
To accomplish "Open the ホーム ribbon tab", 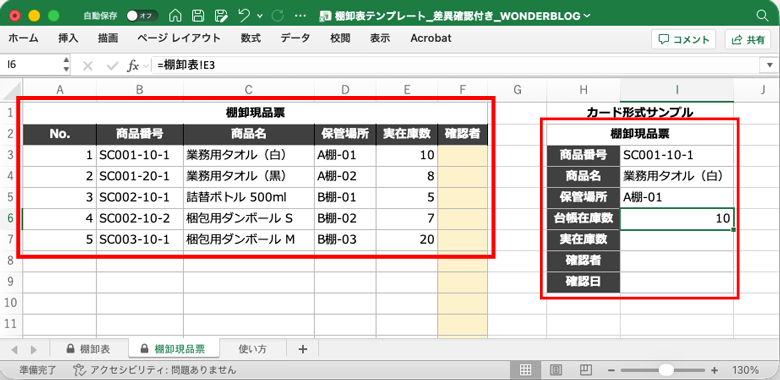I will click(23, 38).
